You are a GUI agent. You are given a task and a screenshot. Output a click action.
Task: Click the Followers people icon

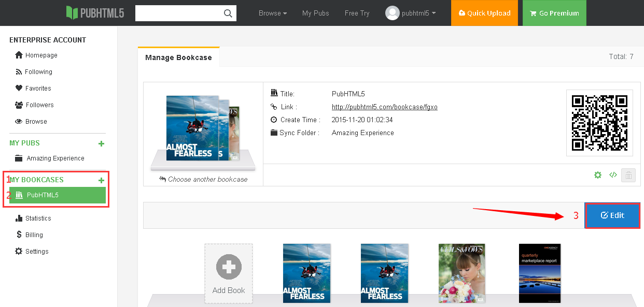pyautogui.click(x=19, y=105)
